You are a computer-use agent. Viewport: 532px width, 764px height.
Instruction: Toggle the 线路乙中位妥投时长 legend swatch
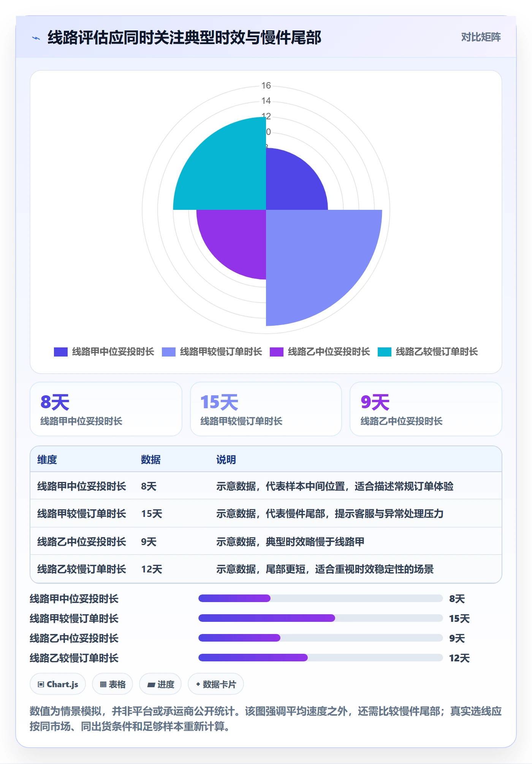click(x=276, y=352)
